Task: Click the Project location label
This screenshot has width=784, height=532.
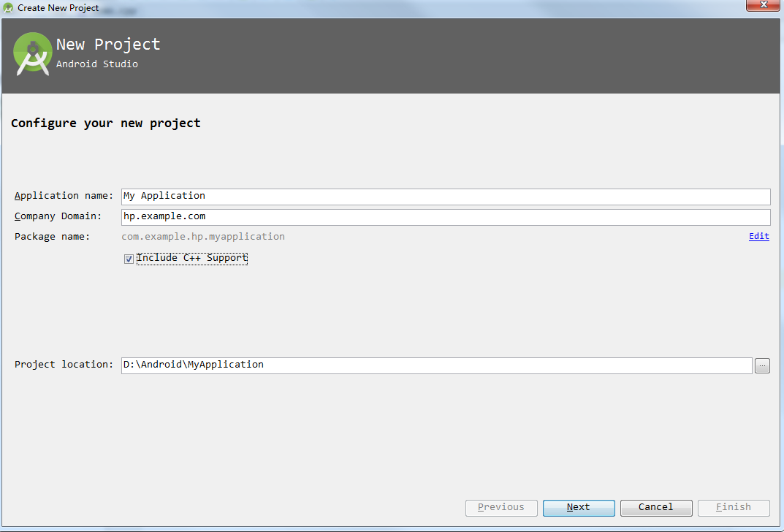Action: pyautogui.click(x=64, y=365)
